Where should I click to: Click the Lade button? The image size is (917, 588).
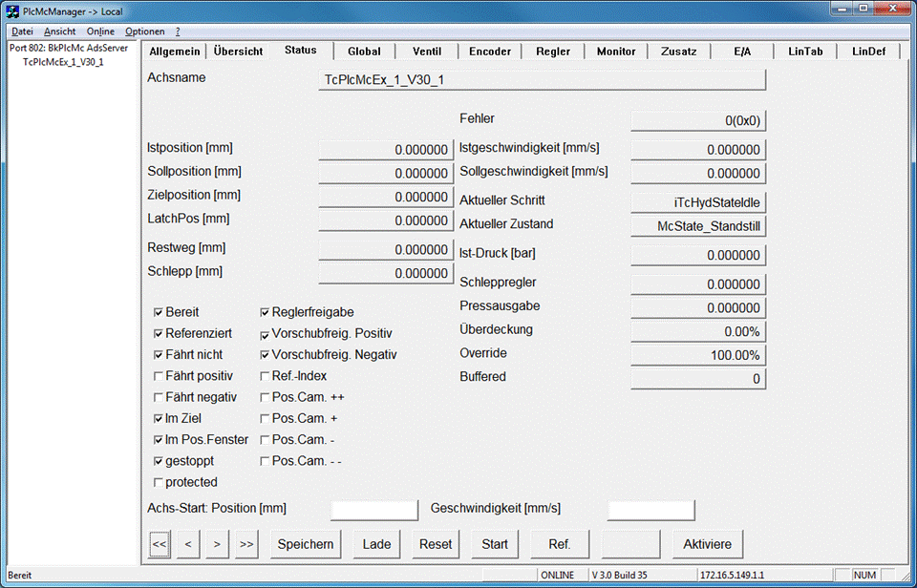tap(376, 544)
